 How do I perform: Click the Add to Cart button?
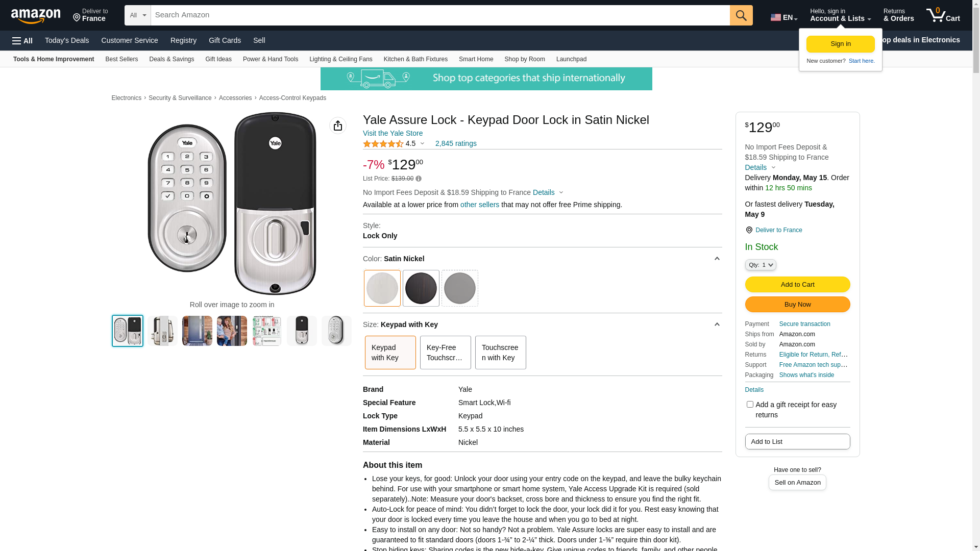797,285
